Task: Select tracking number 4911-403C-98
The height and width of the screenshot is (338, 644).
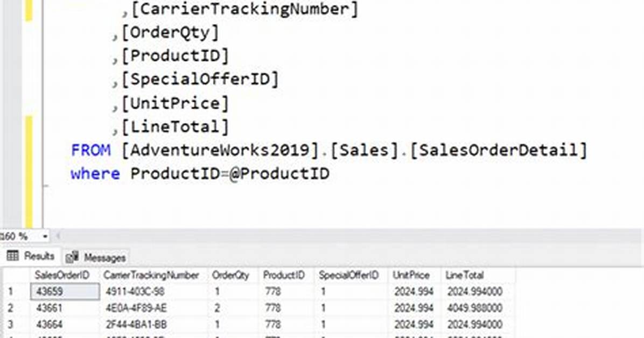Action: (x=135, y=292)
